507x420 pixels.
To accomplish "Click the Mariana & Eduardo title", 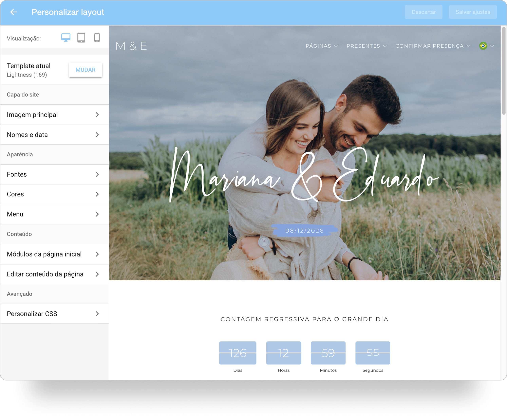I will point(304,175).
